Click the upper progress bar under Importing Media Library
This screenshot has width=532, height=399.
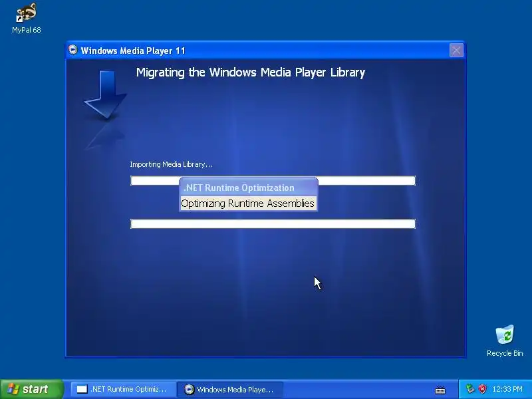pos(273,180)
